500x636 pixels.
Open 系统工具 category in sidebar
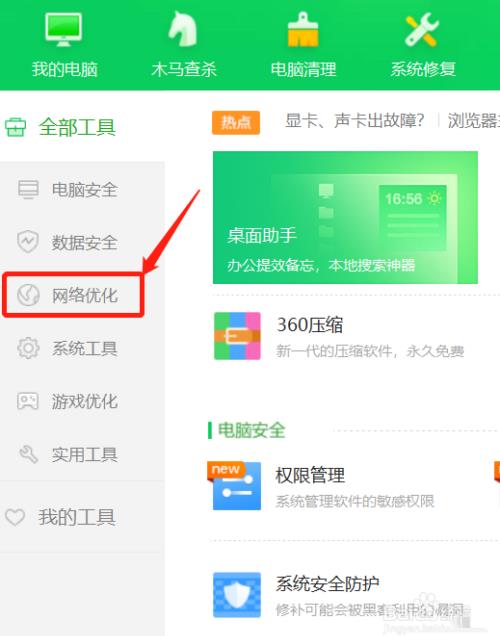click(84, 348)
